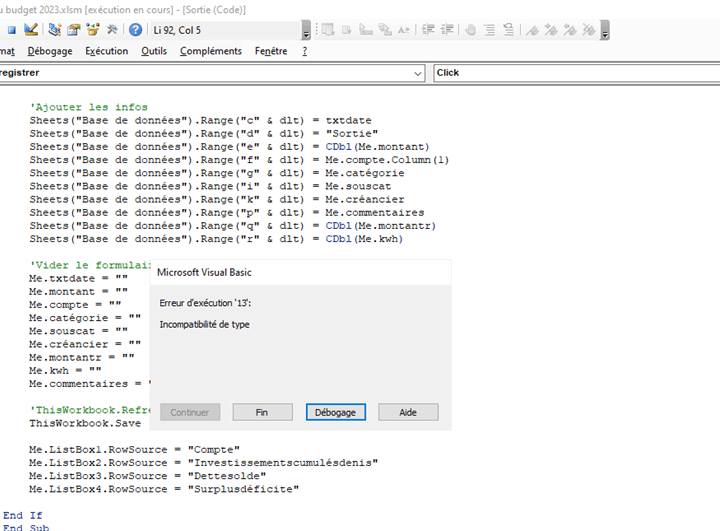The width and height of the screenshot is (720, 531).
Task: Click the 'Ajouter les infos comment line
Action: 89,107
